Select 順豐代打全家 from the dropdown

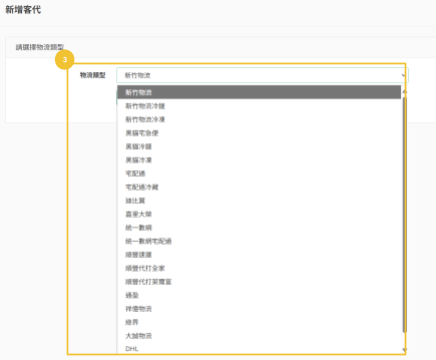(x=259, y=268)
